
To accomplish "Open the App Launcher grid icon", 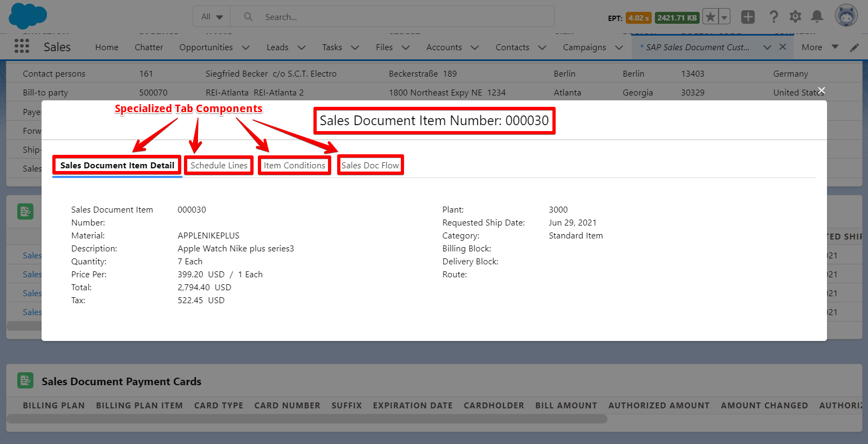I will click(x=22, y=46).
